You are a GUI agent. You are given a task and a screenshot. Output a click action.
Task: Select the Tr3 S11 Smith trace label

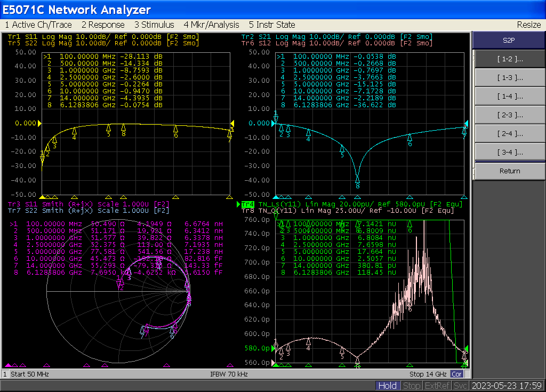tap(89, 204)
